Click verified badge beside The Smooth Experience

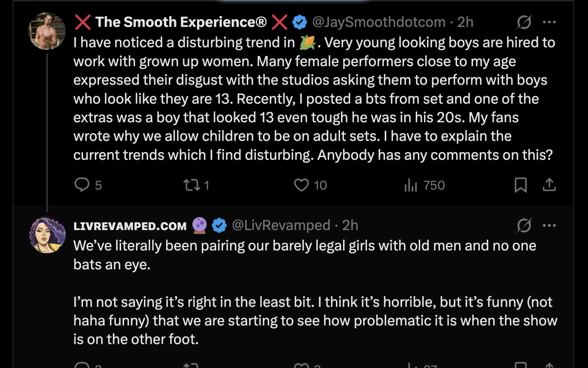coord(299,22)
